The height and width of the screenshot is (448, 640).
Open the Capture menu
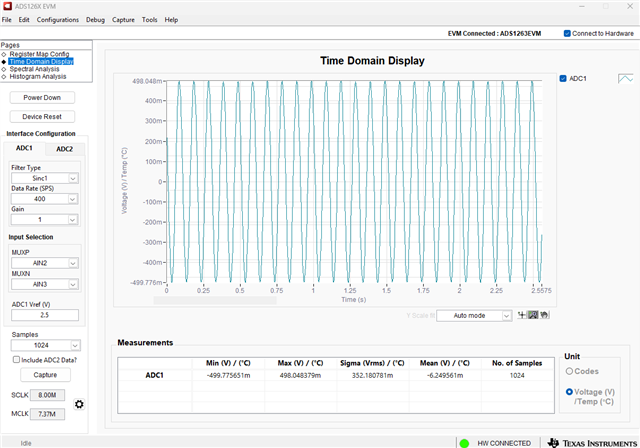[123, 20]
